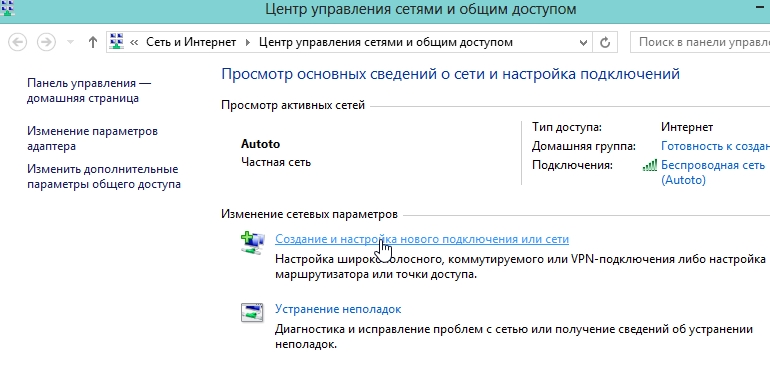Select the Autoto network name text

click(x=260, y=144)
